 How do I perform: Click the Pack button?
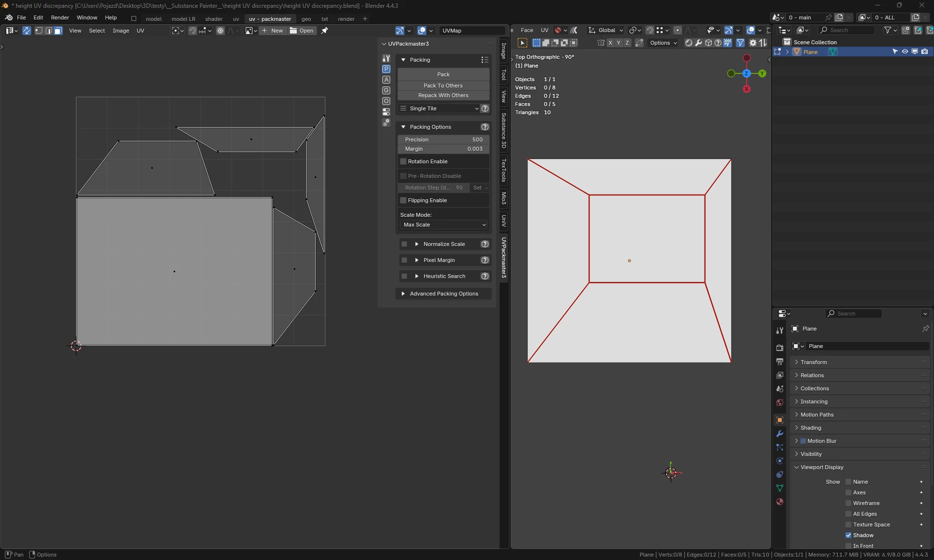click(x=443, y=74)
